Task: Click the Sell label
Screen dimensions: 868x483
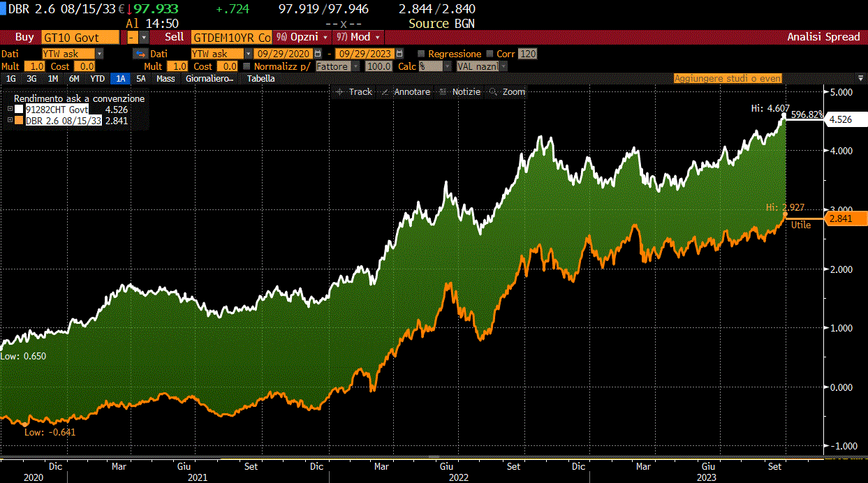Action: click(174, 37)
